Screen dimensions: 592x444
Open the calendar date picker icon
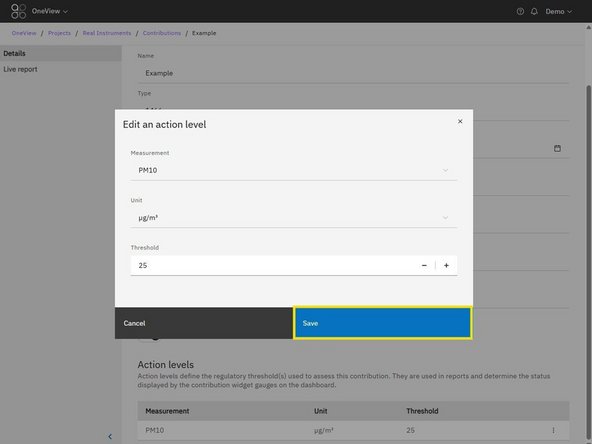tap(557, 148)
